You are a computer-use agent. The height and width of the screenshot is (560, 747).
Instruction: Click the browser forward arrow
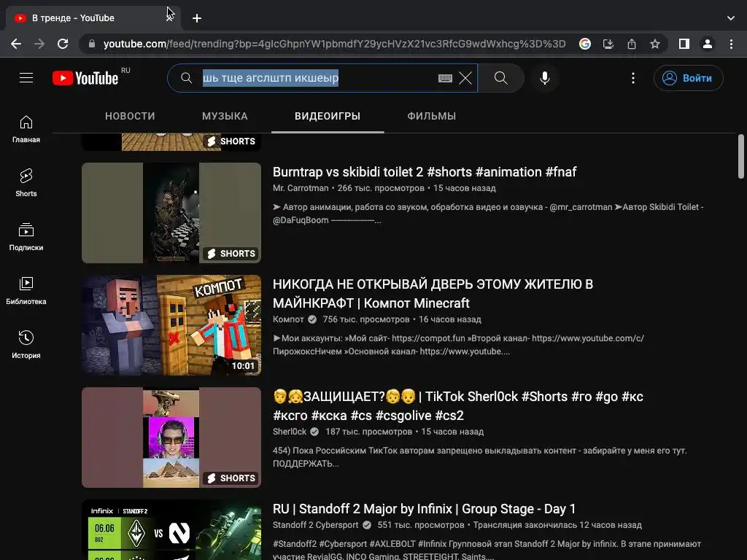click(39, 44)
